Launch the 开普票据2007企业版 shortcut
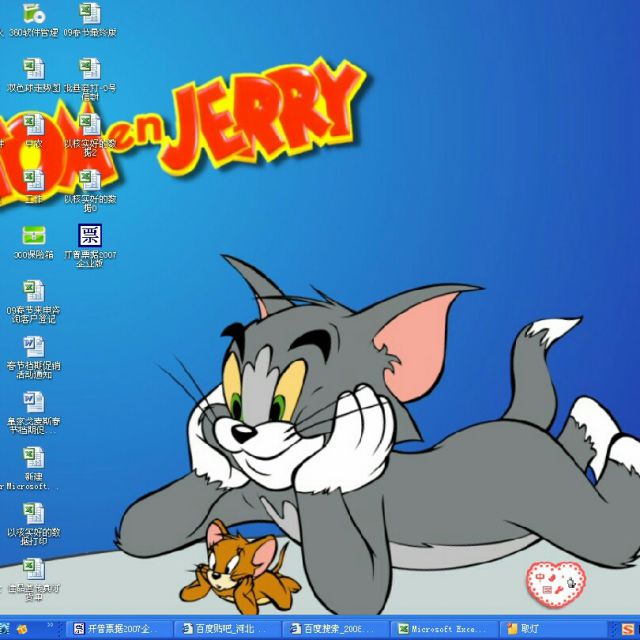Image resolution: width=640 pixels, height=640 pixels. click(90, 236)
